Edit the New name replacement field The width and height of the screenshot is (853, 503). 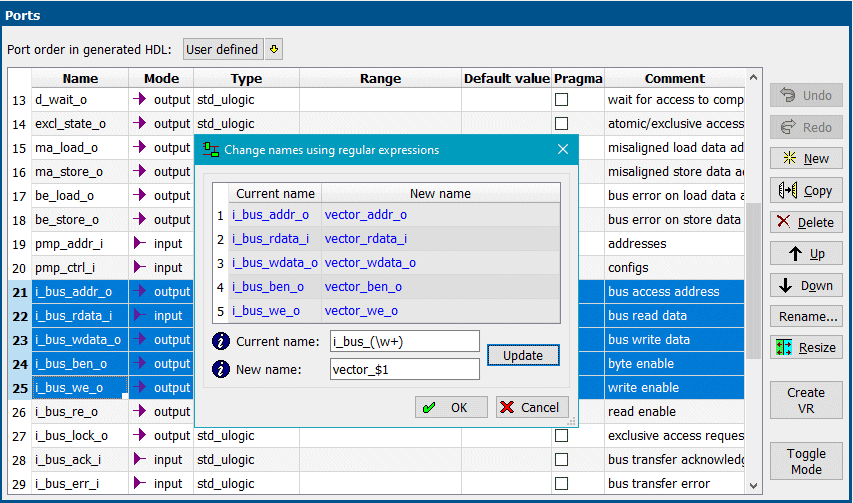coord(404,369)
